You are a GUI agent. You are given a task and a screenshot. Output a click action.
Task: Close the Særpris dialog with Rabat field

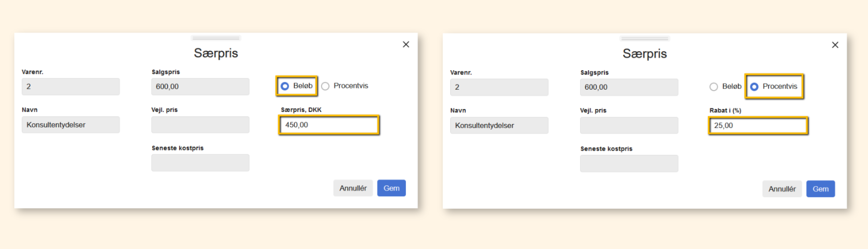835,45
